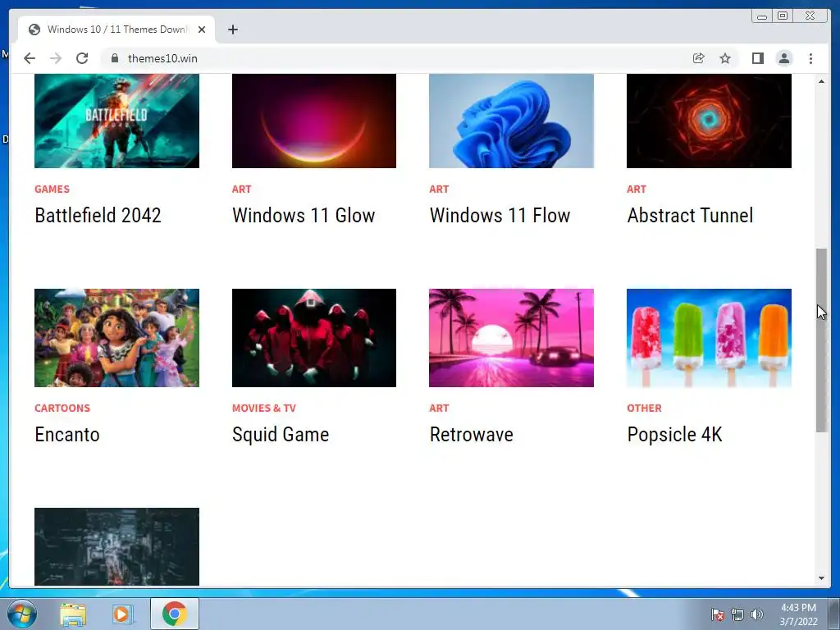Click the Chrome taskbar icon
Viewport: 840px width, 630px height.
pyautogui.click(x=175, y=614)
